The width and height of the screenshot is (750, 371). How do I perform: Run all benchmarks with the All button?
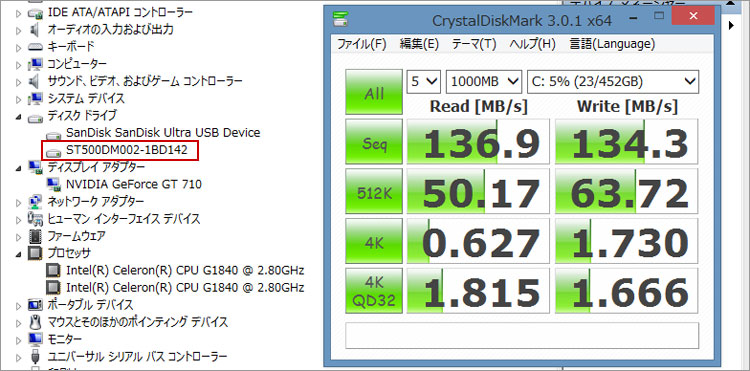(374, 92)
